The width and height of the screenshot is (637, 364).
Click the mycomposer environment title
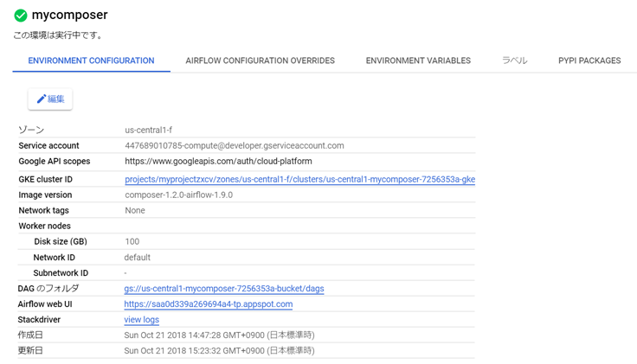coord(69,16)
